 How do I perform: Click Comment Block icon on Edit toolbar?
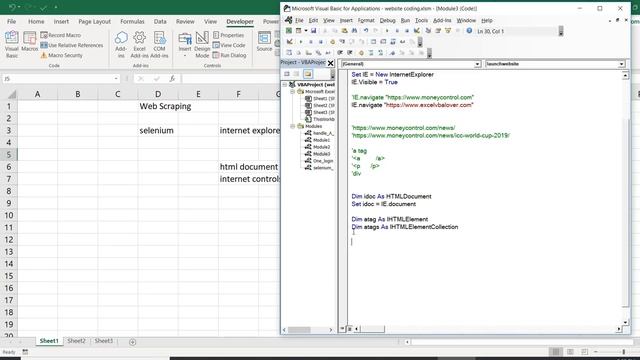coord(371,52)
